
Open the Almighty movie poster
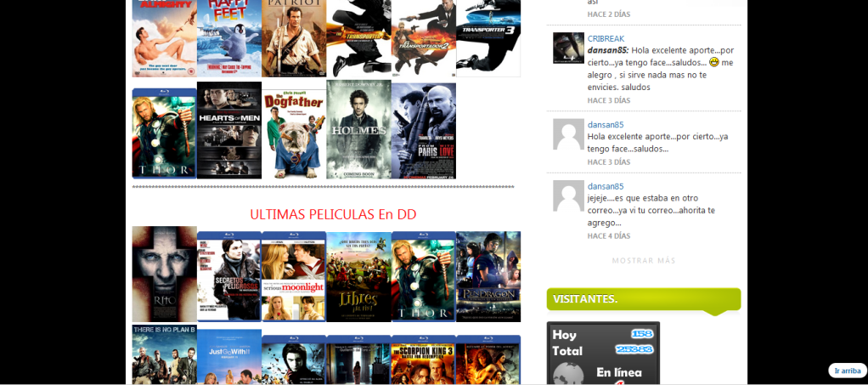(x=165, y=38)
